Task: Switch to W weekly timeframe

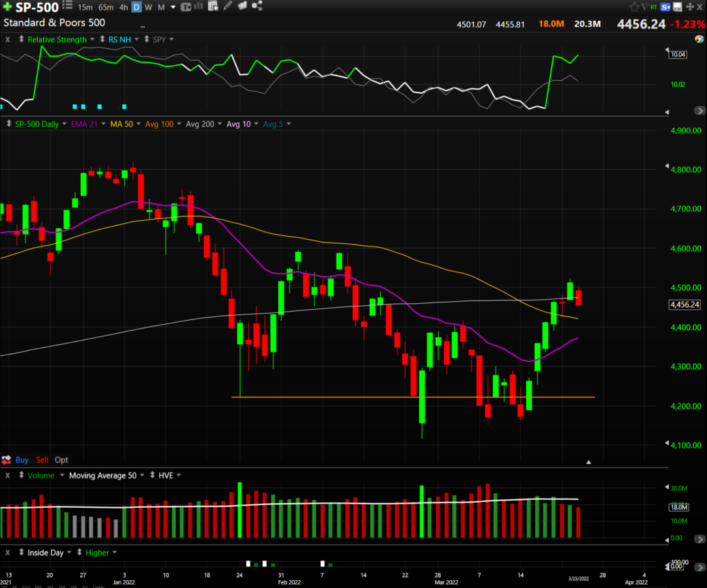Action: click(x=148, y=7)
